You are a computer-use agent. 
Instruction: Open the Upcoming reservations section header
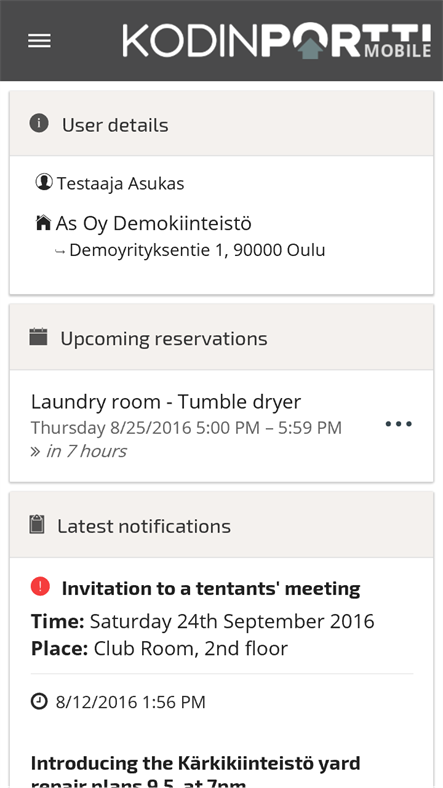(x=222, y=337)
